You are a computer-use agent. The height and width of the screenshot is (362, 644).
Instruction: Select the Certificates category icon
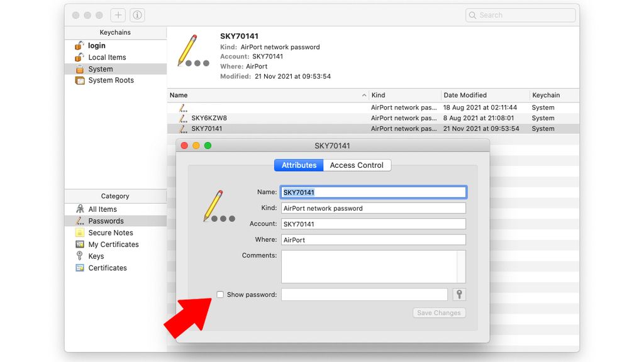[x=81, y=268]
